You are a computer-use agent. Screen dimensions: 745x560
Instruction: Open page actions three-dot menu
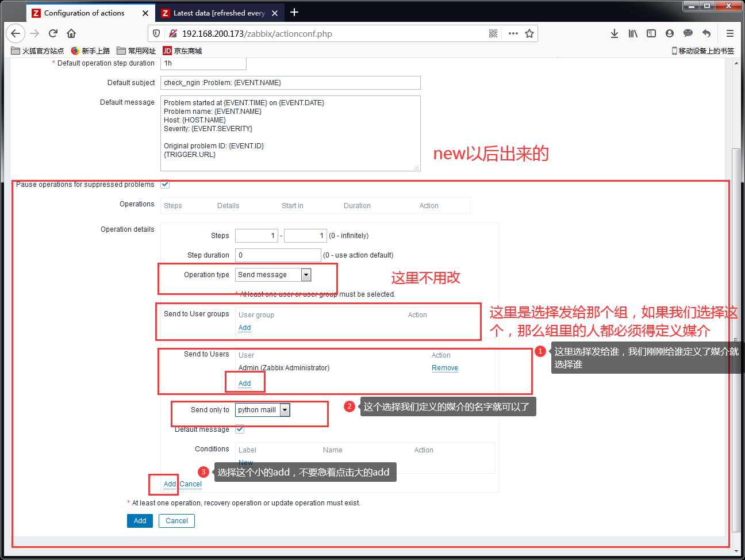click(513, 33)
